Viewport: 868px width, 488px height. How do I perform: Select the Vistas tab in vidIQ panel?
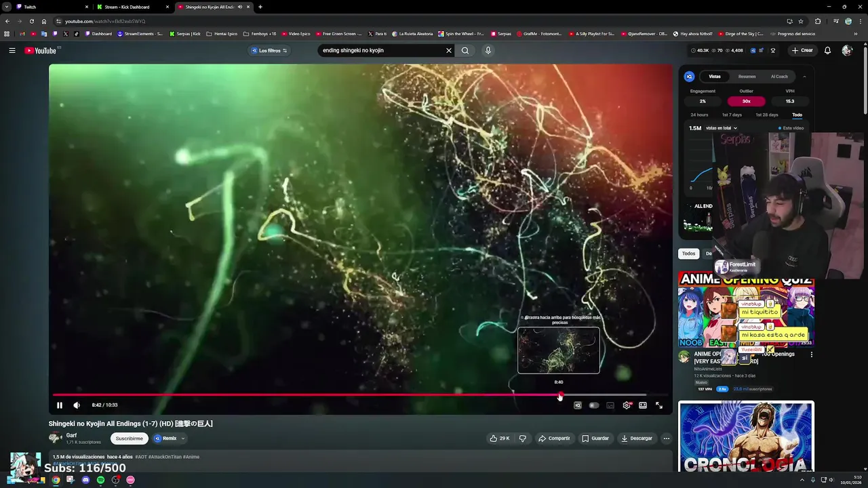(x=715, y=77)
